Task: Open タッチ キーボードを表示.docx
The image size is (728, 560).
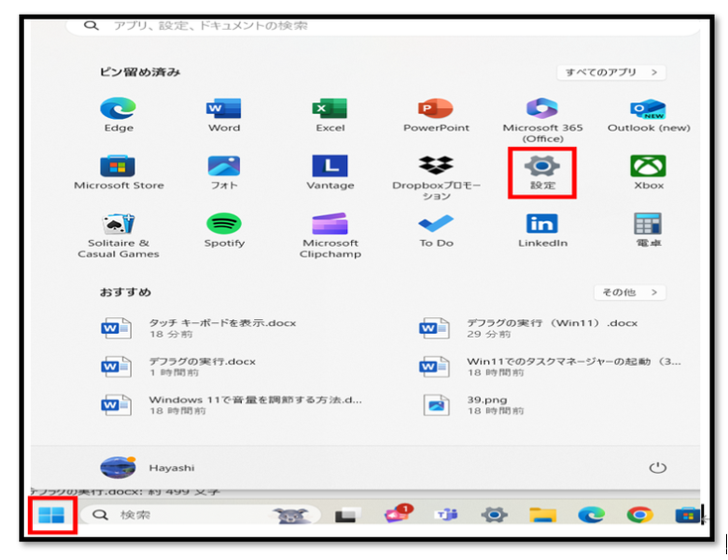Action: point(198,328)
